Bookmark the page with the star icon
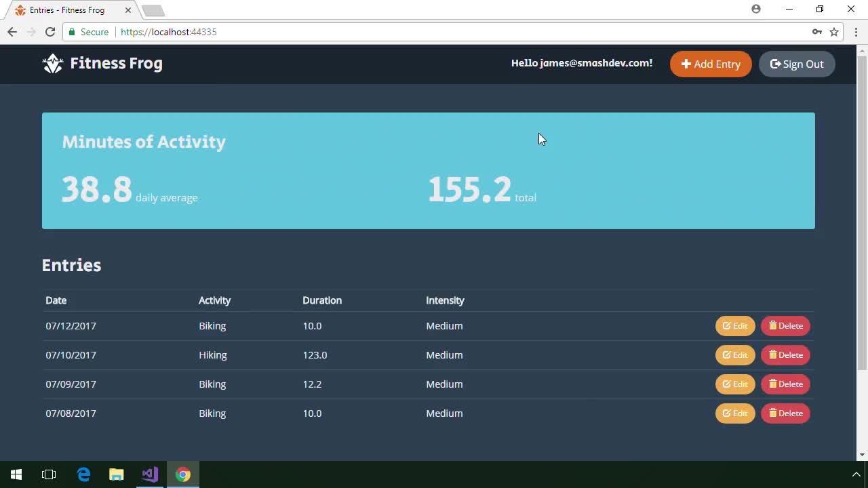This screenshot has width=868, height=488. (x=835, y=32)
